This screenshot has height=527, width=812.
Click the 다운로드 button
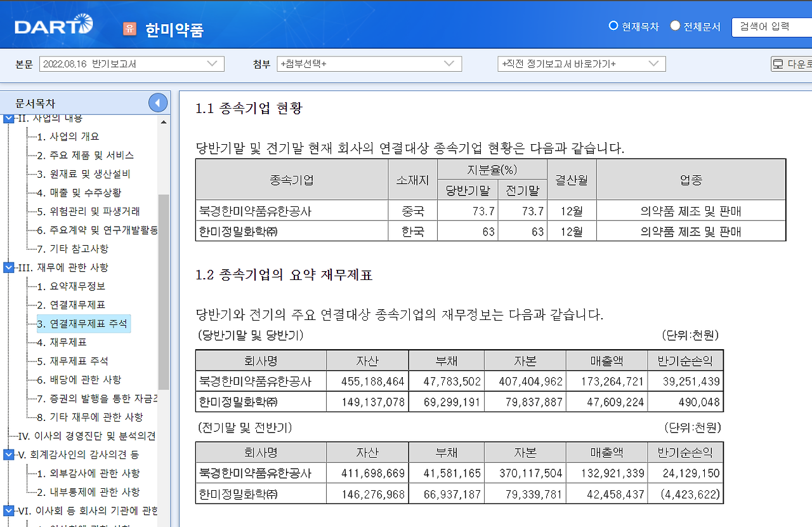[791, 64]
